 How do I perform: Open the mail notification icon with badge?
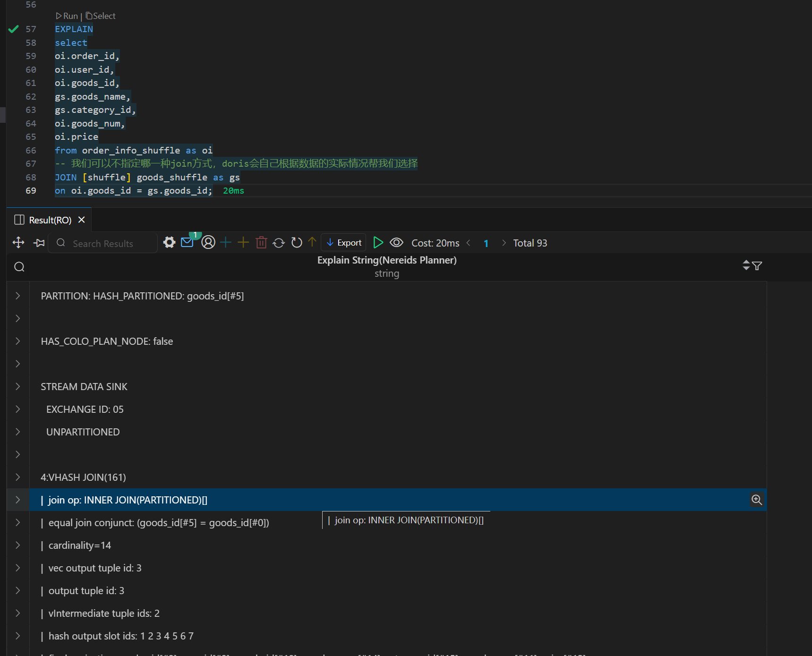[188, 242]
